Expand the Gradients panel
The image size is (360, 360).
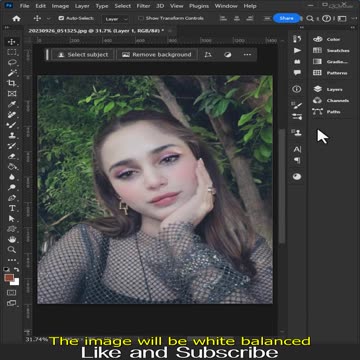[x=331, y=62]
